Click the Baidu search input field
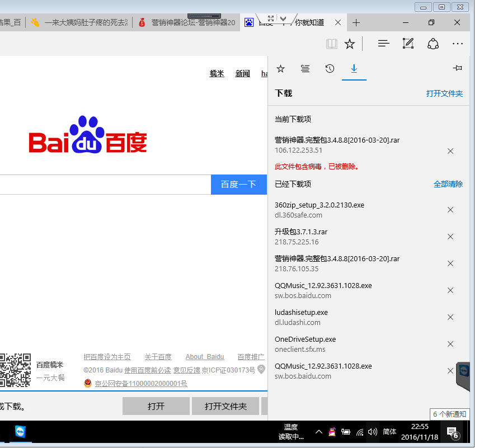 (112, 185)
